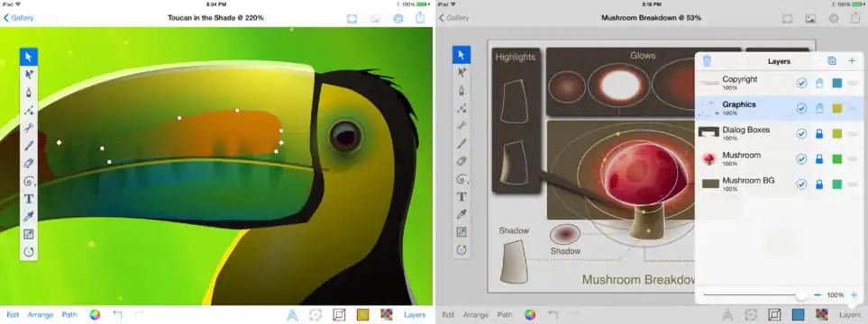Increase layer opacity with the plus button

(x=854, y=295)
